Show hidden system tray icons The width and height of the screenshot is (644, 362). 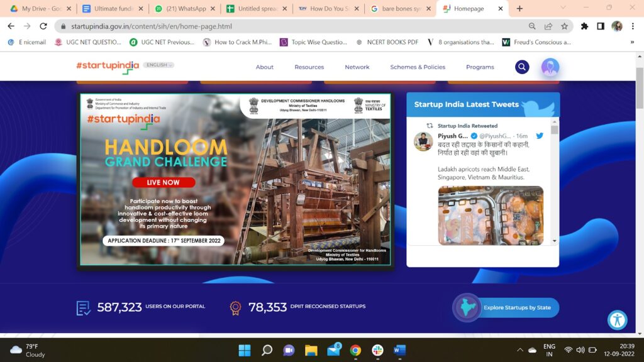(x=520, y=350)
